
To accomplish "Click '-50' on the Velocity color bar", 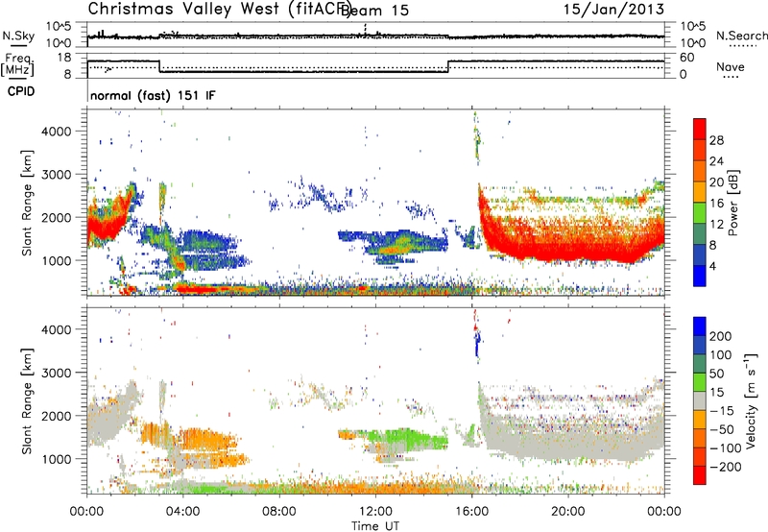I will (x=722, y=429).
